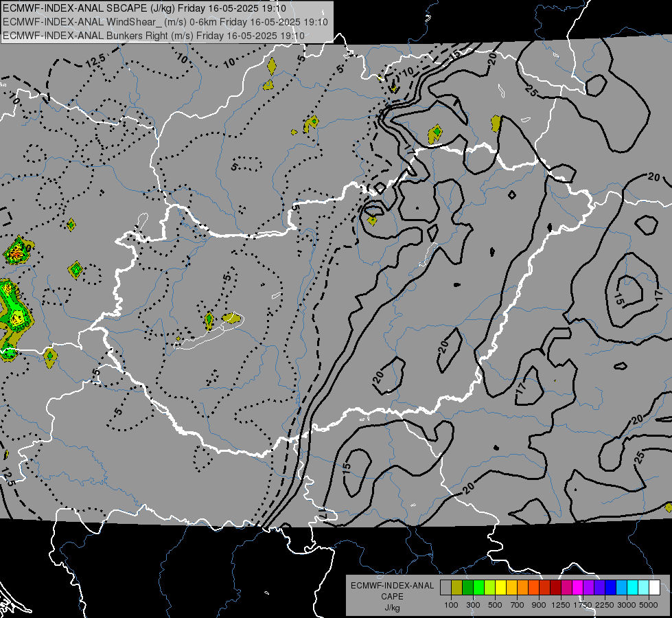Choose the orange swatch right of the 700 tick
Viewport: 672px width, 618px height.
(522, 588)
